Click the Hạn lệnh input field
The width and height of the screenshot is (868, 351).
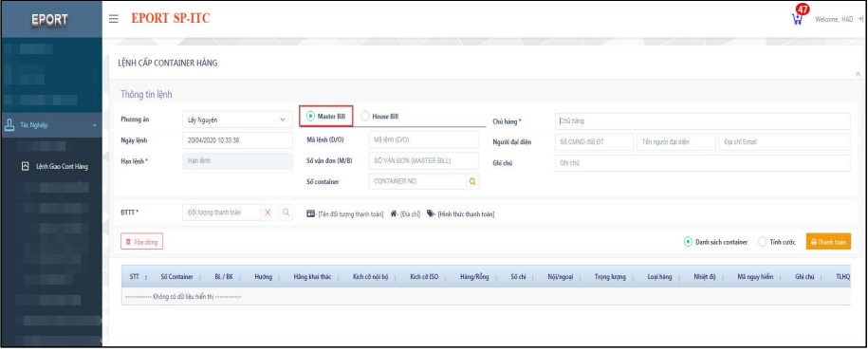coord(237,161)
